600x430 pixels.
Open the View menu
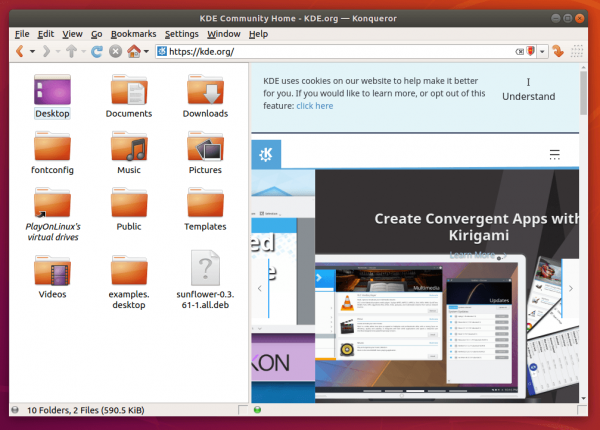[72, 34]
